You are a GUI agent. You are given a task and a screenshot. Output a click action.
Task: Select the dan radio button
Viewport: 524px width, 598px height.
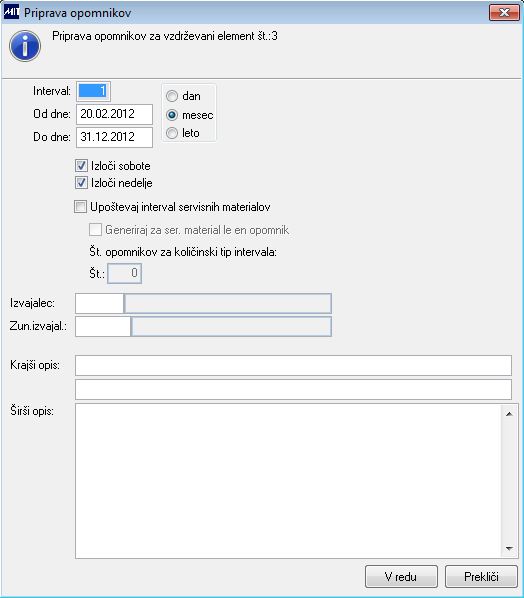(172, 96)
